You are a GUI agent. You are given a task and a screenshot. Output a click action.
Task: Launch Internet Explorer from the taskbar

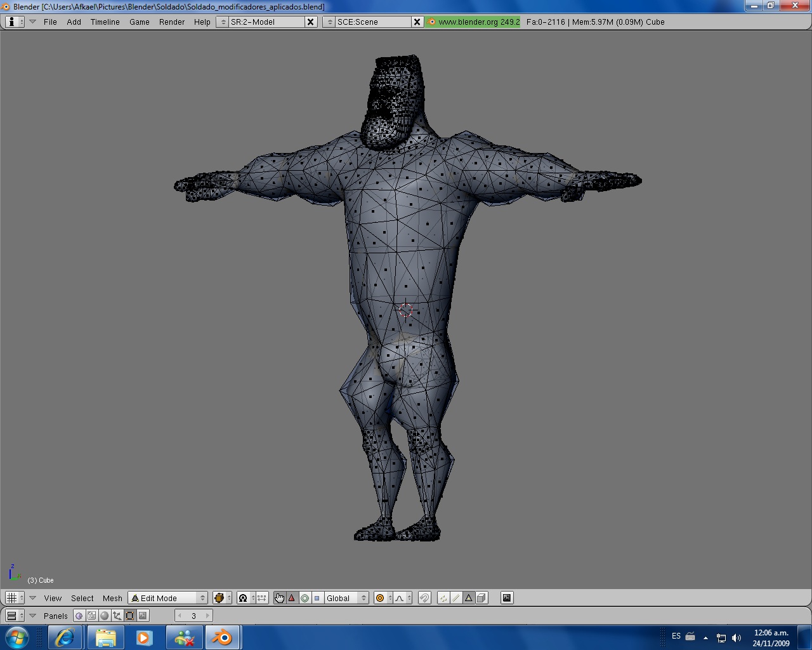click(65, 637)
